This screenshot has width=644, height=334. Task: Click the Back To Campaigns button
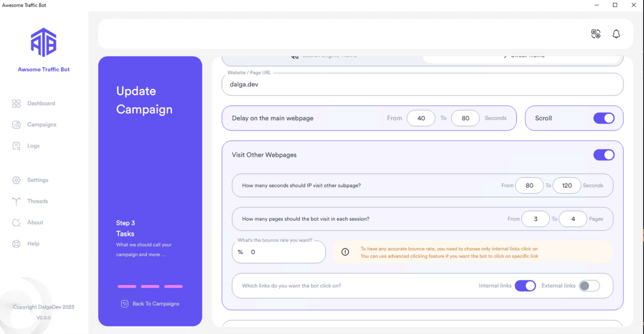[x=150, y=303]
